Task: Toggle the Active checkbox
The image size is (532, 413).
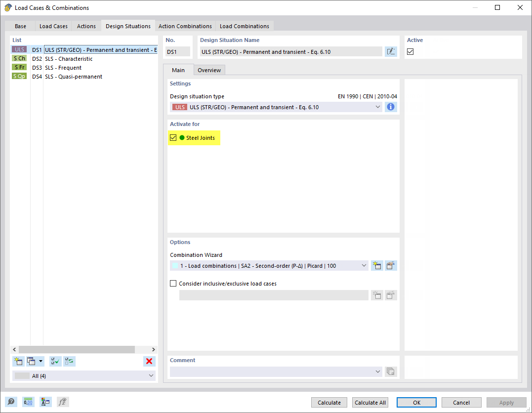Action: point(410,51)
